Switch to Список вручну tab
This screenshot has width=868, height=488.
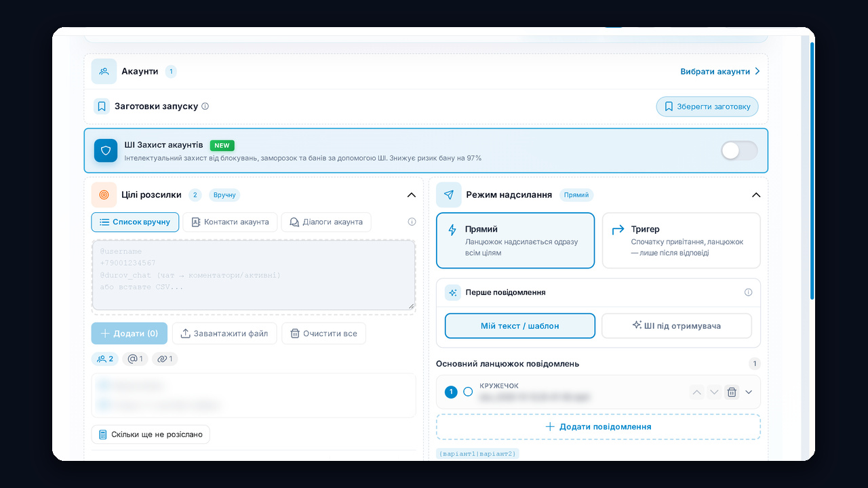click(x=135, y=222)
